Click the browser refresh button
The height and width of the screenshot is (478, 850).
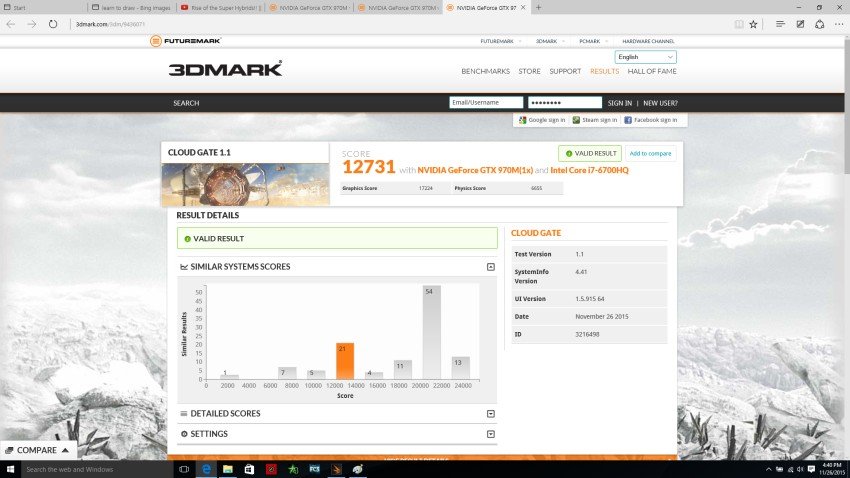(x=54, y=23)
